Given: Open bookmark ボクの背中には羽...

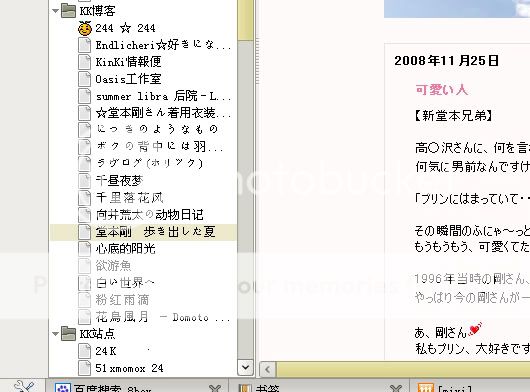Looking at the screenshot, I should (160, 147).
